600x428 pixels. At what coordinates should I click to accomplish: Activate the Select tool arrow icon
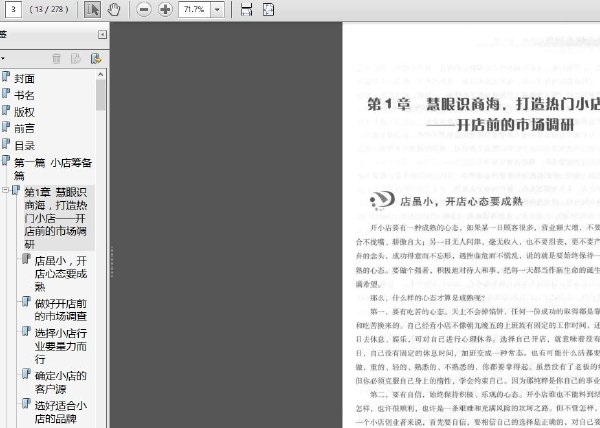pyautogui.click(x=92, y=9)
